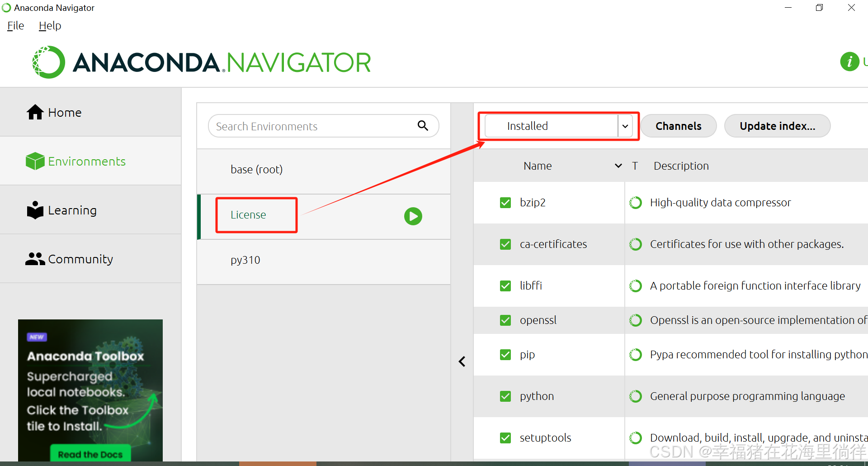This screenshot has width=868, height=466.
Task: Open the Anaconda Toolbox ad banner
Action: 90,390
